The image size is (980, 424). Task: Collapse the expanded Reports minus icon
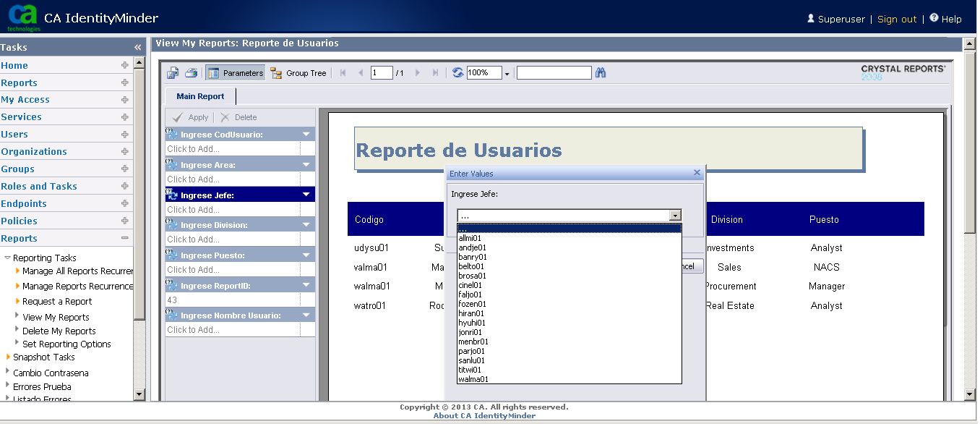tap(125, 238)
